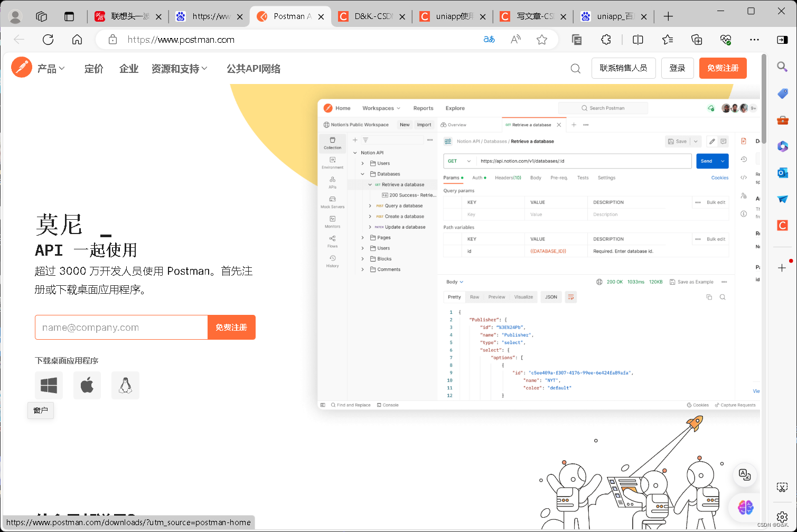Open the site search magnifier icon
797x532 pixels.
click(576, 69)
